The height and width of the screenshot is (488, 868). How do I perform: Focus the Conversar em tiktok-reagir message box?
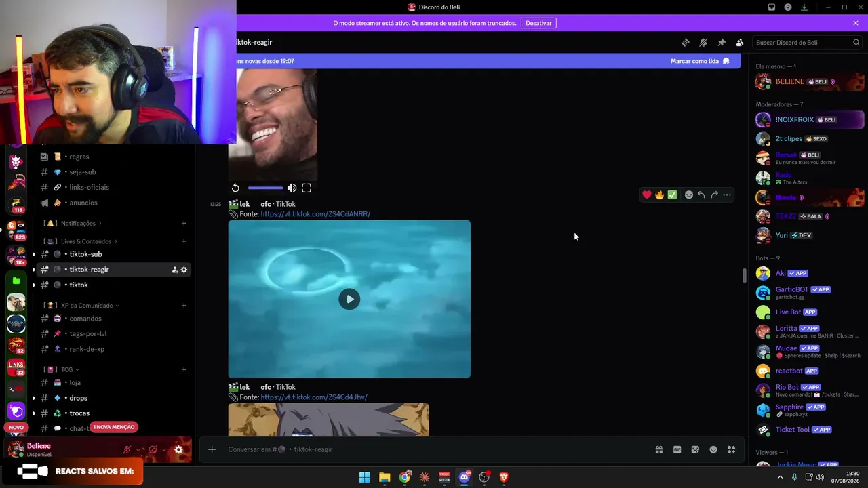tap(434, 449)
